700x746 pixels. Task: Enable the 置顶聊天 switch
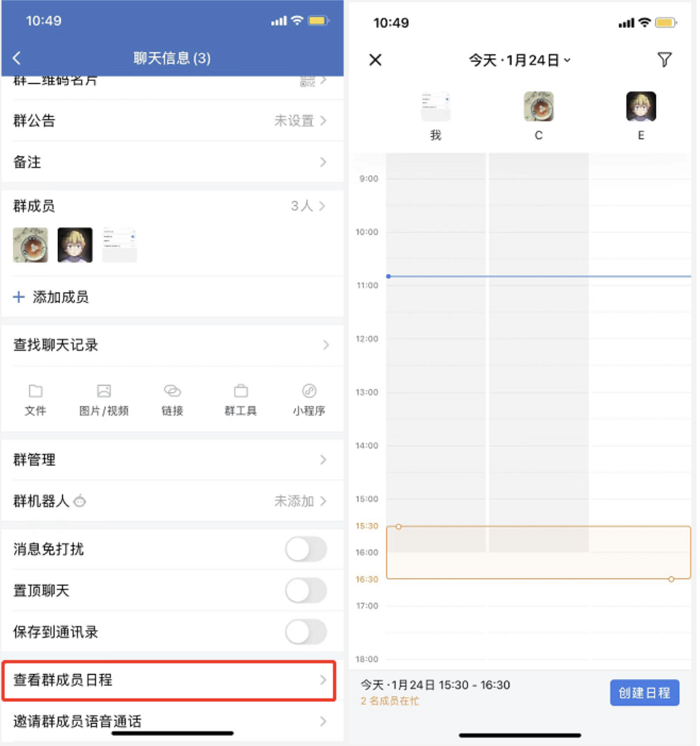(x=305, y=590)
